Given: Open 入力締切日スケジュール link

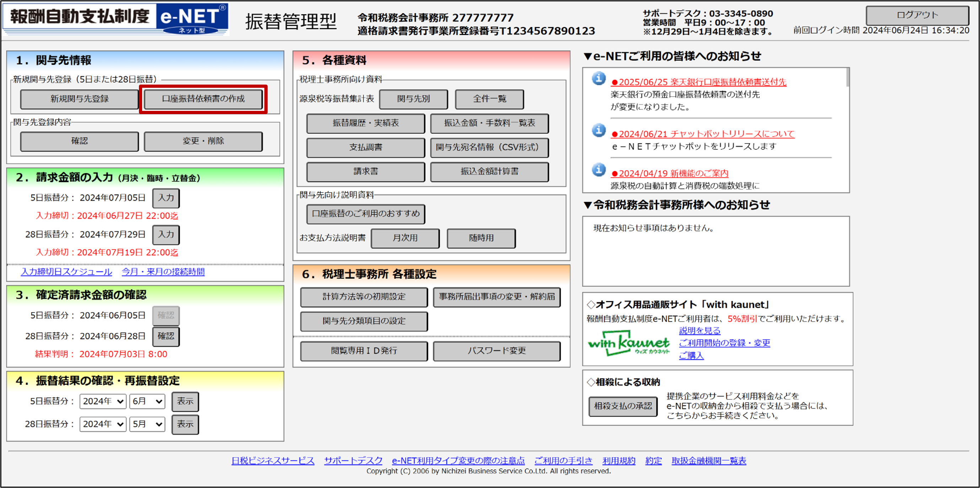Looking at the screenshot, I should 66,272.
